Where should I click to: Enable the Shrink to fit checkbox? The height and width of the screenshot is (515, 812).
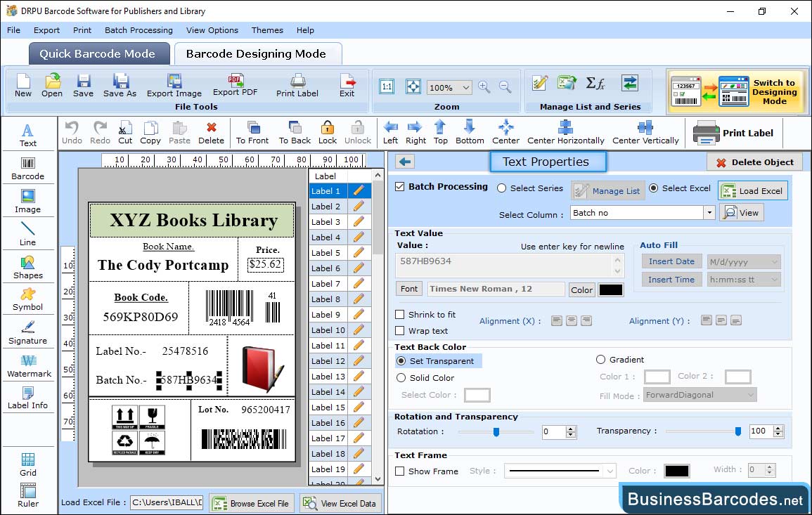click(x=400, y=315)
